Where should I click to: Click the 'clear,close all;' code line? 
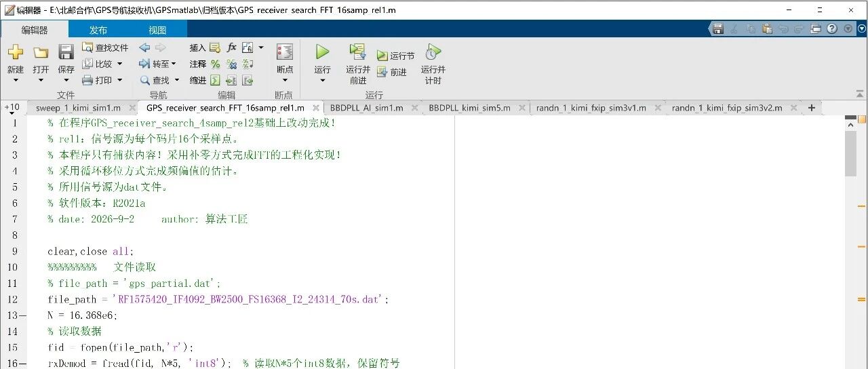coord(91,251)
